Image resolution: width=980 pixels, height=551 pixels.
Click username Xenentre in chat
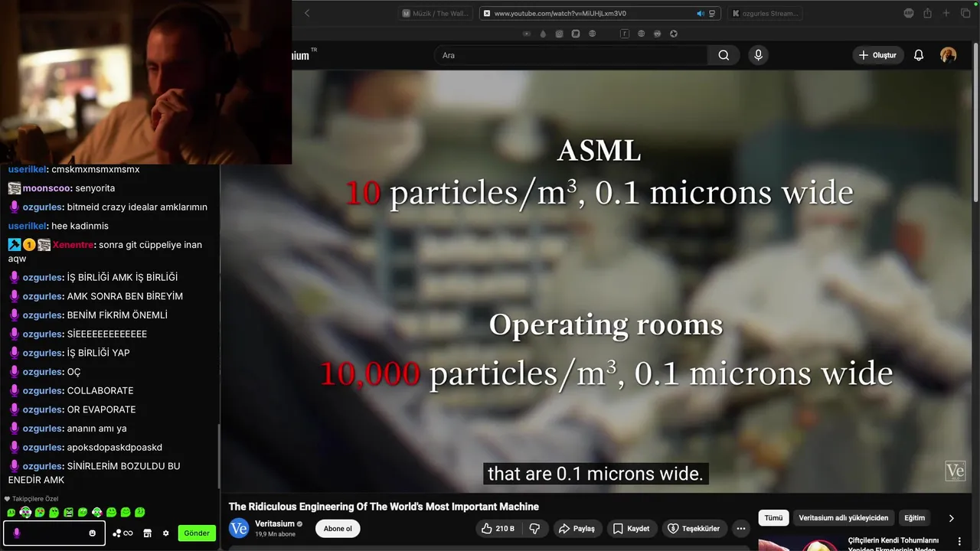73,245
